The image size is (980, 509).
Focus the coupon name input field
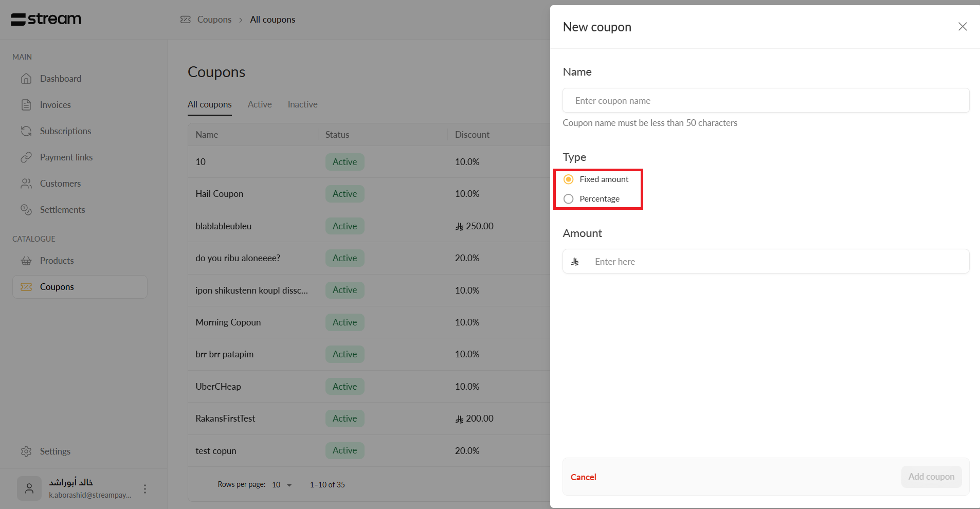coord(766,101)
